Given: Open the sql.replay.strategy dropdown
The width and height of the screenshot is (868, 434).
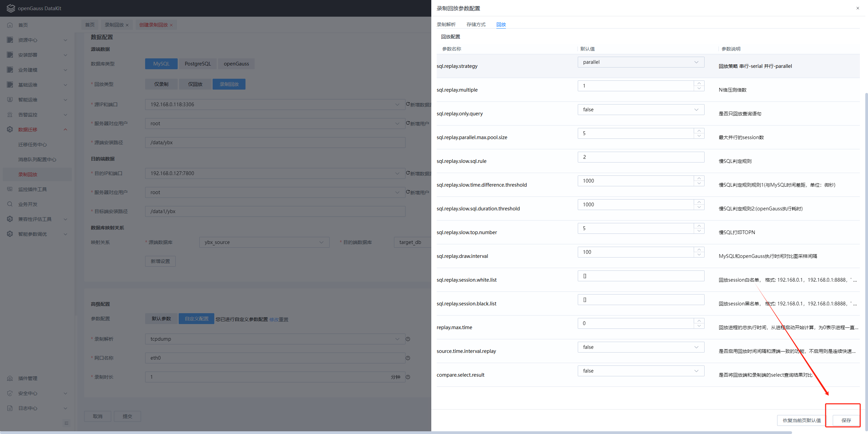Looking at the screenshot, I should pyautogui.click(x=640, y=62).
